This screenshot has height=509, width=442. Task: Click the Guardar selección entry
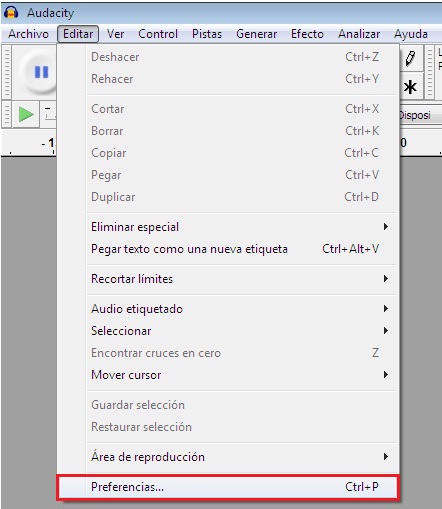(x=228, y=405)
